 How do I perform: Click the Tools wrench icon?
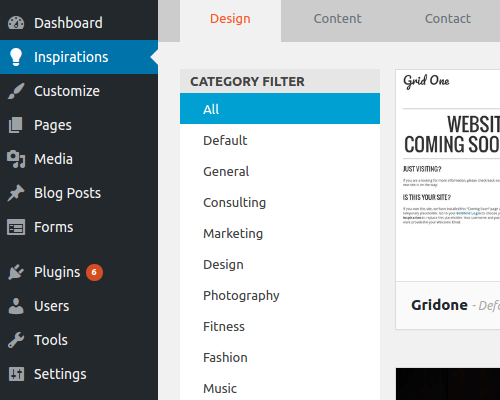[16, 340]
